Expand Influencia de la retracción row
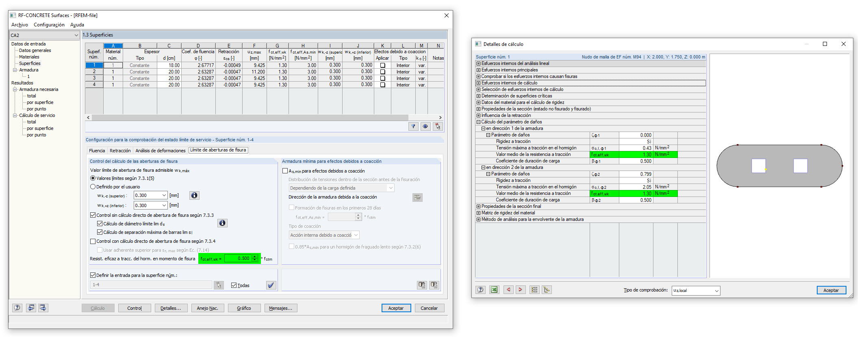 click(x=478, y=115)
